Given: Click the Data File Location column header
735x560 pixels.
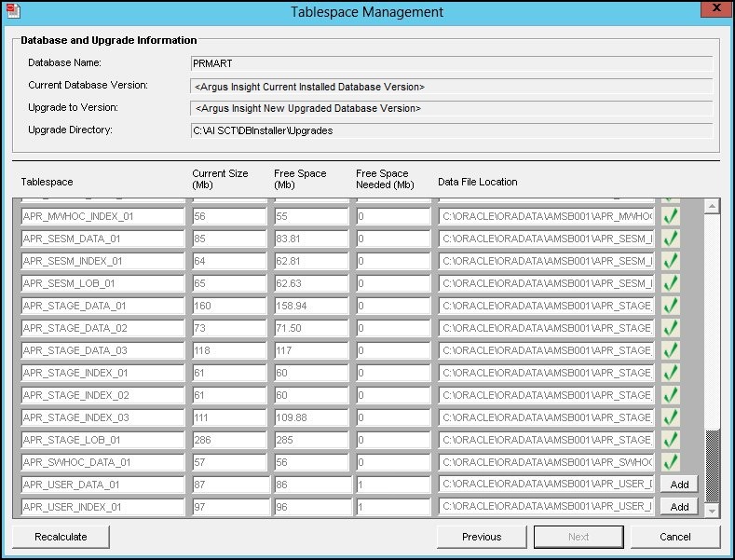Looking at the screenshot, I should pyautogui.click(x=478, y=182).
